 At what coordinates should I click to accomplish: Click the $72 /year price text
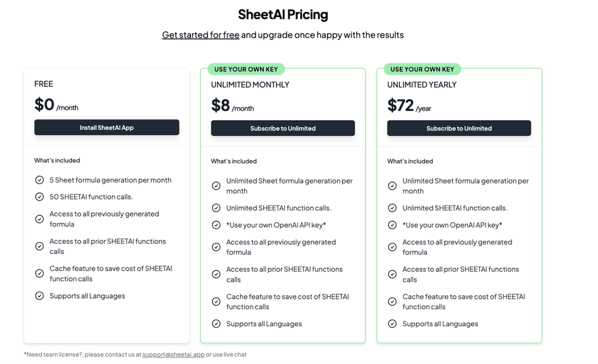click(x=409, y=106)
